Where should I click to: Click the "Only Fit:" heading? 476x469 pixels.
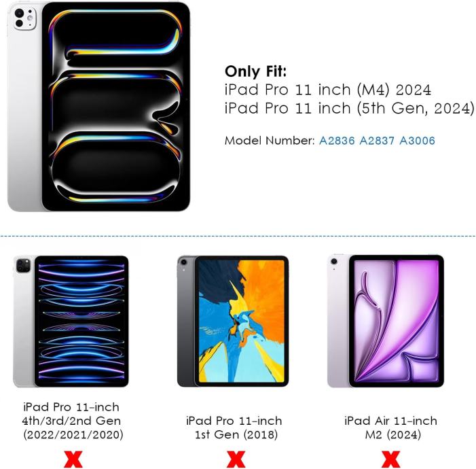[x=255, y=72]
